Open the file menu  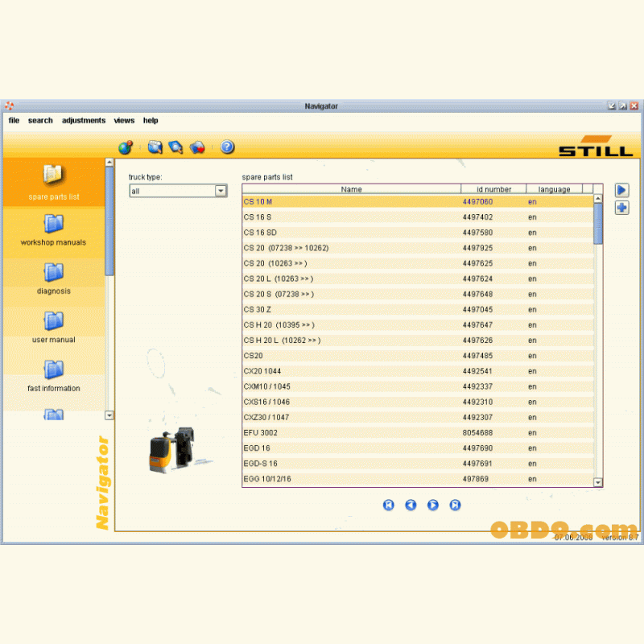(14, 120)
